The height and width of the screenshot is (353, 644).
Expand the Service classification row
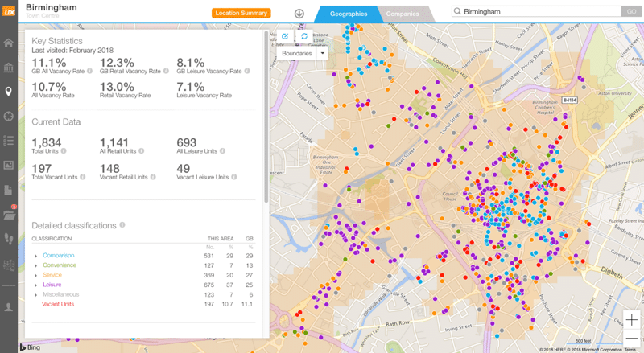[36, 276]
